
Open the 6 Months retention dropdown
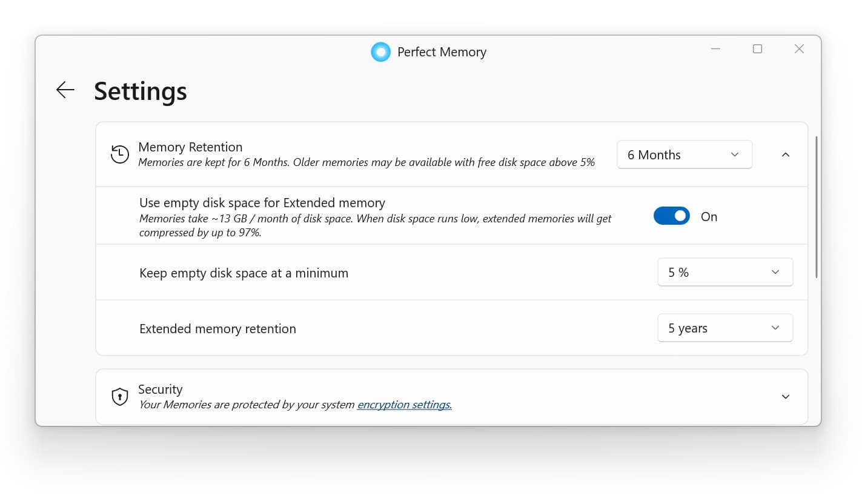684,154
